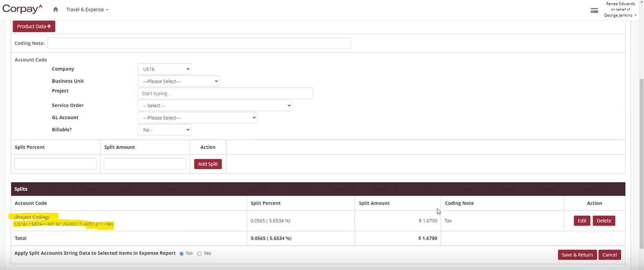Select No for Apply Split Accounts
644x270 pixels.
click(x=181, y=254)
